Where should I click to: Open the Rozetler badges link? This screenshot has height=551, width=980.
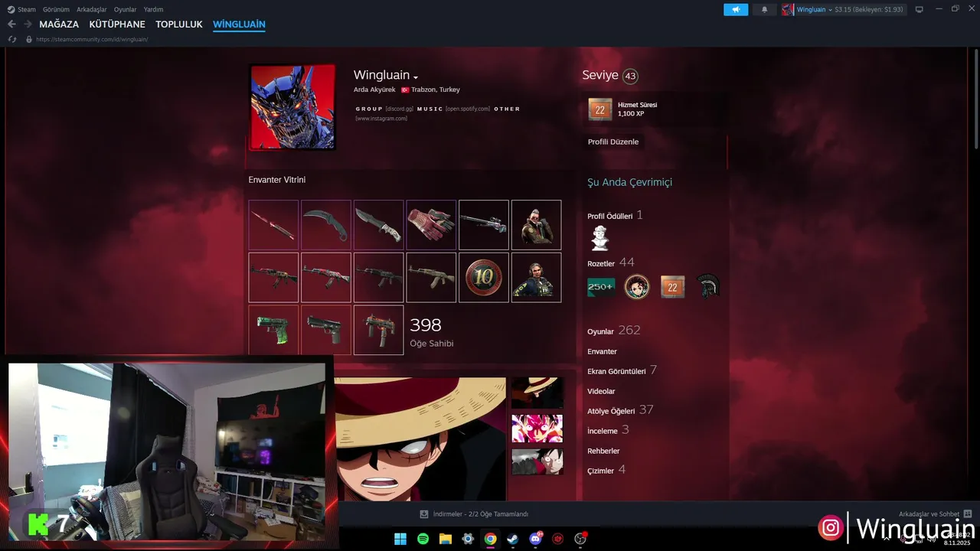pos(601,263)
